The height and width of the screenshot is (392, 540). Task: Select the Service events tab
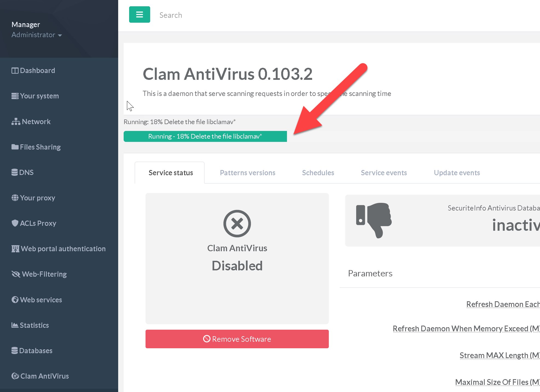pyautogui.click(x=384, y=173)
